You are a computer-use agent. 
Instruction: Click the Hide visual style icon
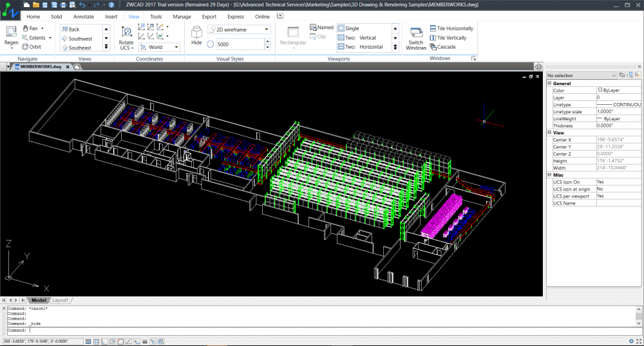(x=196, y=31)
